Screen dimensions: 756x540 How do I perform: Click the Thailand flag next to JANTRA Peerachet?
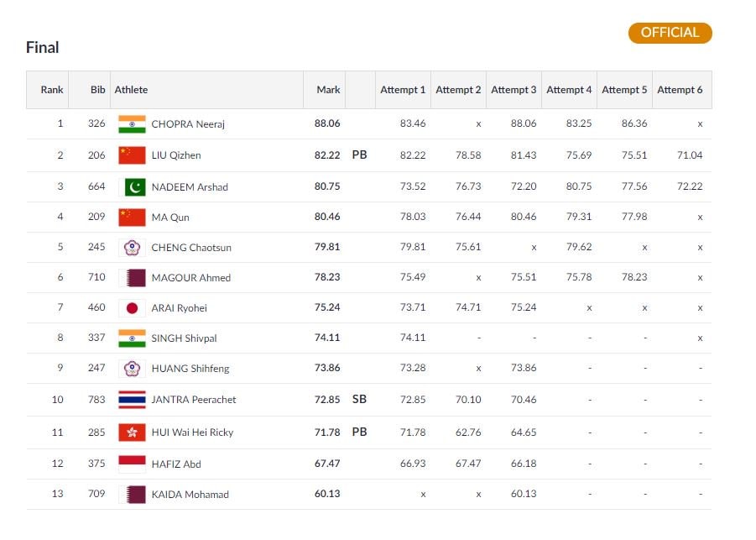[132, 400]
